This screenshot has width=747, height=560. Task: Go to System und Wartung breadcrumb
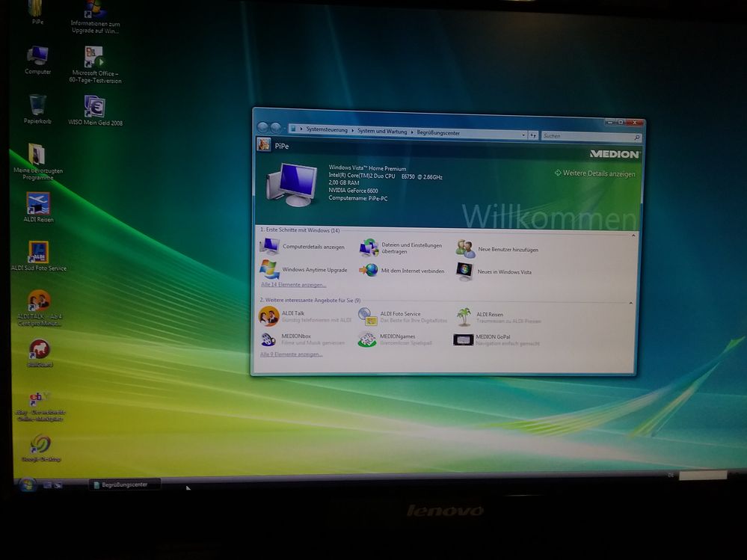pos(381,132)
